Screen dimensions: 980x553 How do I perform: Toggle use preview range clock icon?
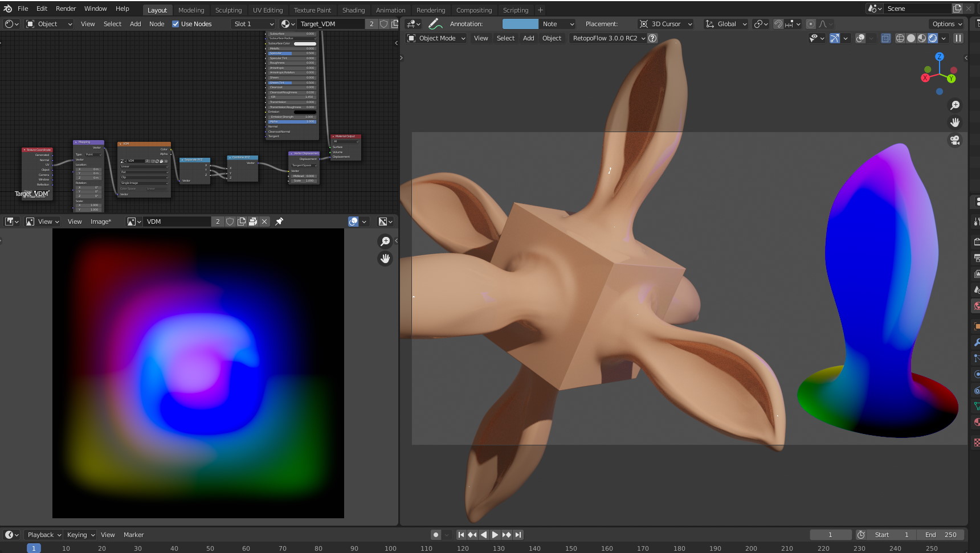861,535
